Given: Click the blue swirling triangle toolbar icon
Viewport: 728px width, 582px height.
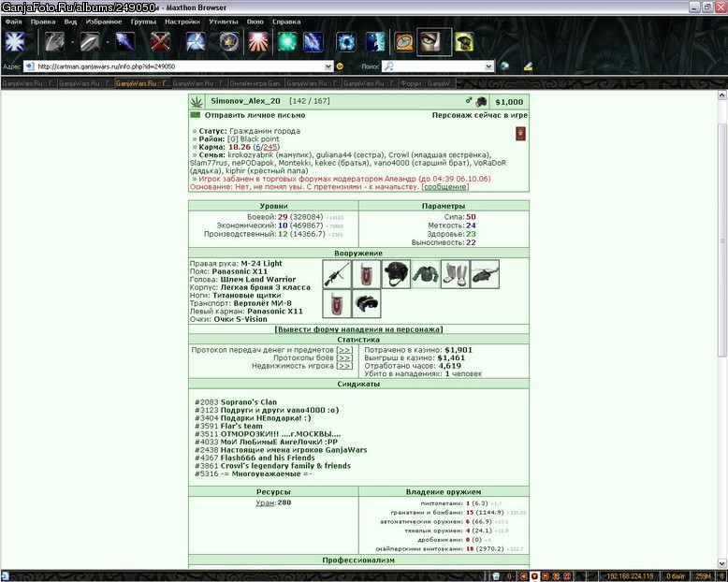Looking at the screenshot, I should point(196,42).
